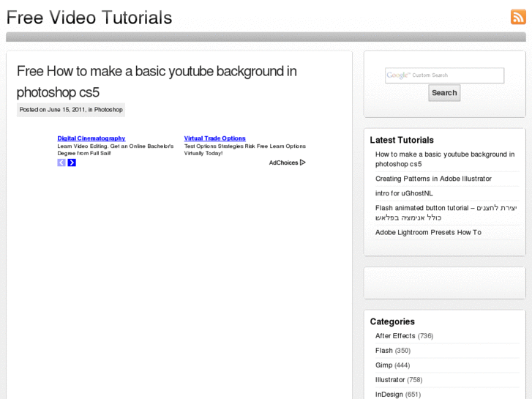Click the Posted on June 15, 2011 text
This screenshot has height=399, width=532.
pos(53,110)
